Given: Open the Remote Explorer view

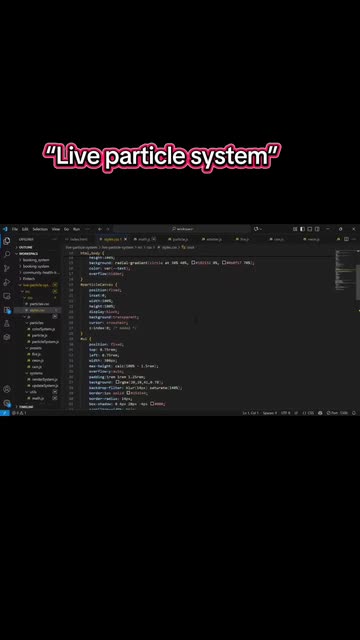Looking at the screenshot, I should tap(7, 296).
